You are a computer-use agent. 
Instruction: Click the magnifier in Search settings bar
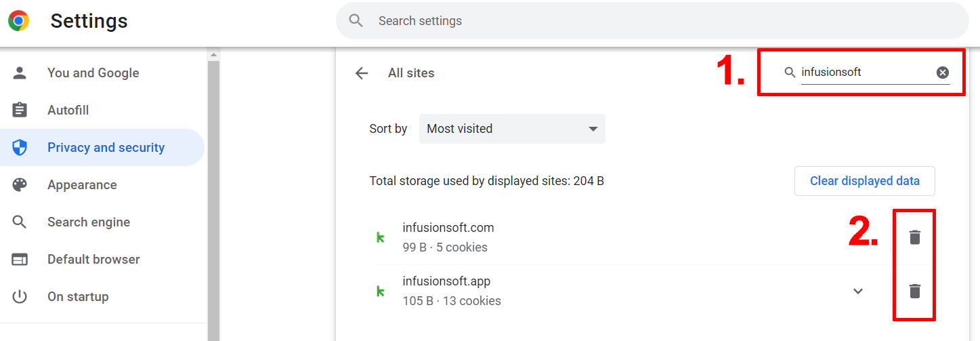[x=356, y=21]
